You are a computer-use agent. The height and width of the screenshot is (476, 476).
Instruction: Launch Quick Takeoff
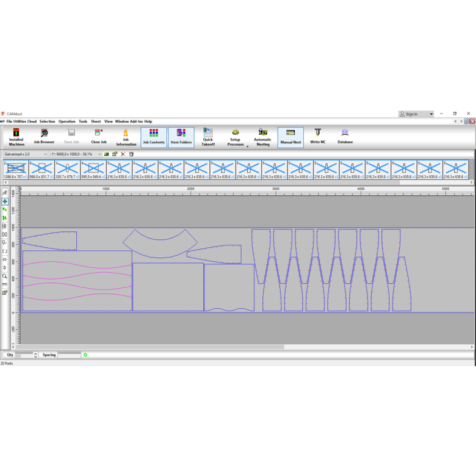[208, 137]
